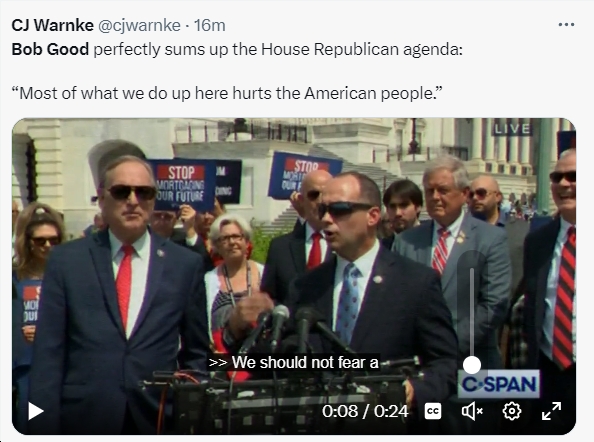Click the LIVE badge on the video
Screen dimensions: 594x442
pos(512,129)
